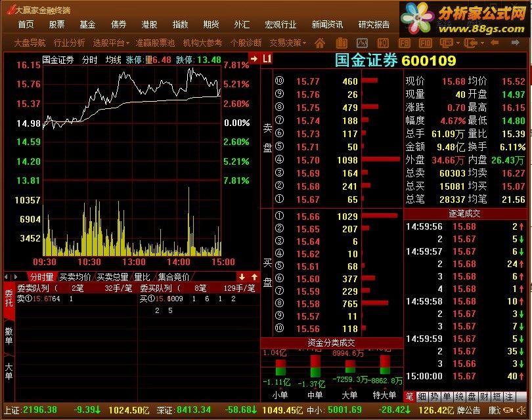Click the 资金分类成交 panel header
532x420 pixels.
(x=331, y=343)
